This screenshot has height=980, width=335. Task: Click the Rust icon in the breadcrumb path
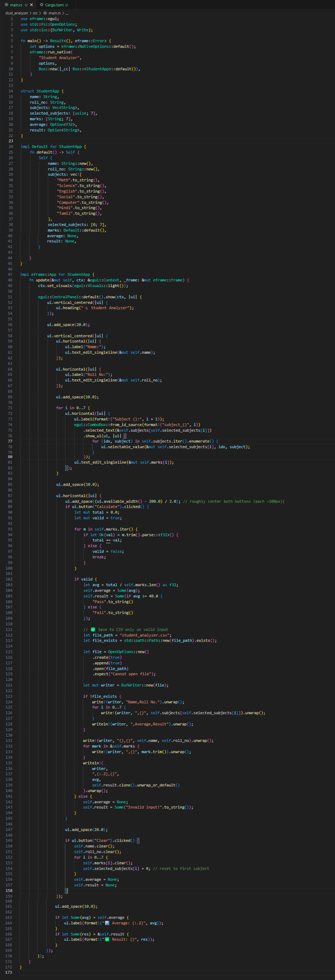pos(45,13)
